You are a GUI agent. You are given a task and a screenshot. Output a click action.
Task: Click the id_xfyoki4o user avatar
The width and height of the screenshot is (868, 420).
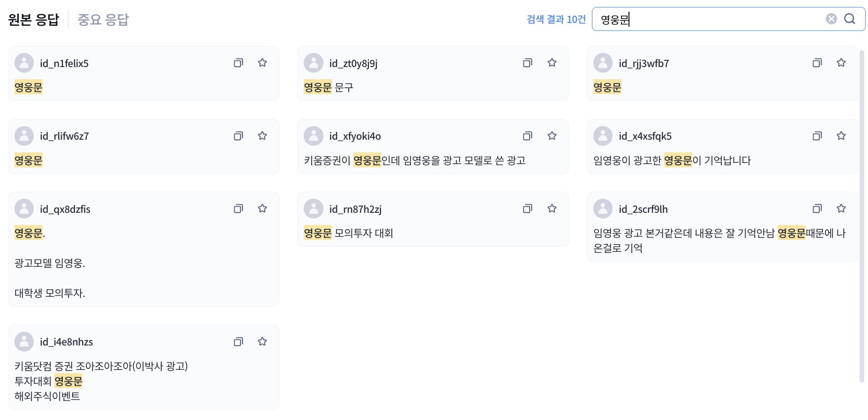313,136
